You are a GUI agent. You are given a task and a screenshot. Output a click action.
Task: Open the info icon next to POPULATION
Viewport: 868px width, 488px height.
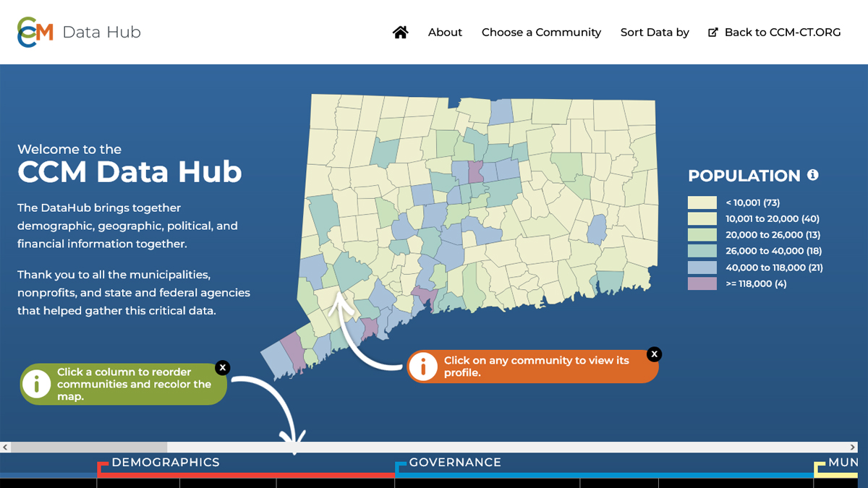coord(814,175)
